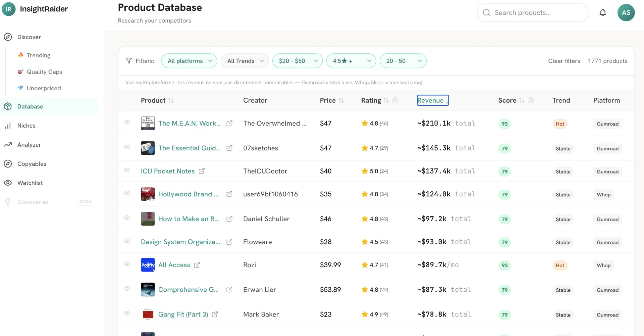Toggle watchlist eye for Comprehensive G...

[127, 288]
